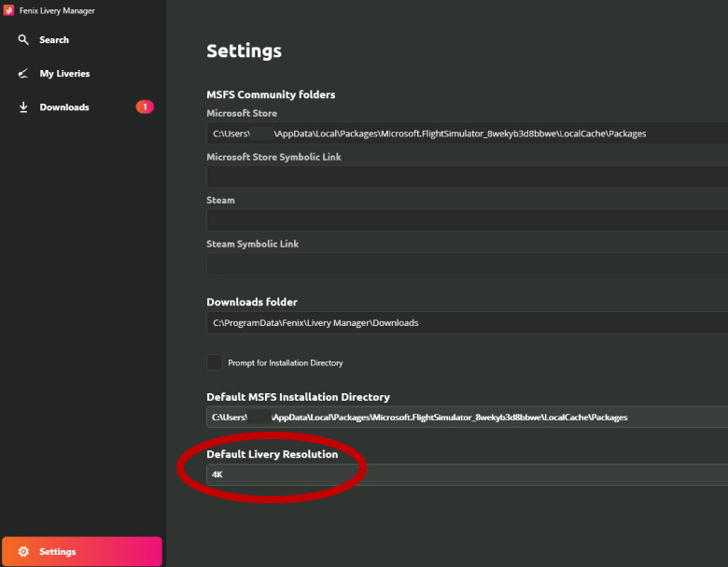728x567 pixels.
Task: Click the Default Livery Resolution heading
Action: coord(273,455)
